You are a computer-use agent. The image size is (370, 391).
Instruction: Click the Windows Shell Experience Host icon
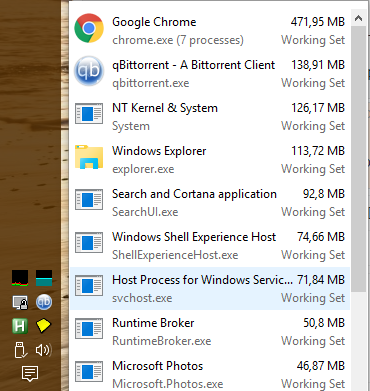point(89,243)
